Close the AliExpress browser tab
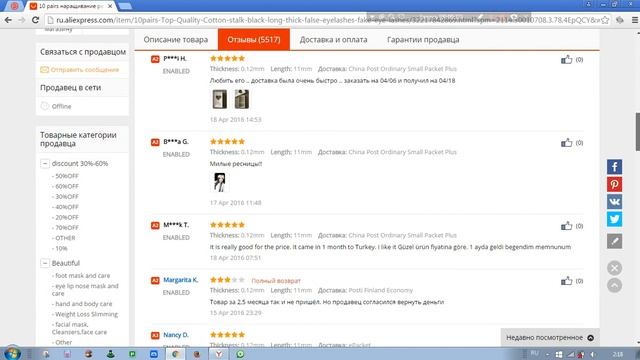Screen dimensions: 640x360 (x=110, y=6)
